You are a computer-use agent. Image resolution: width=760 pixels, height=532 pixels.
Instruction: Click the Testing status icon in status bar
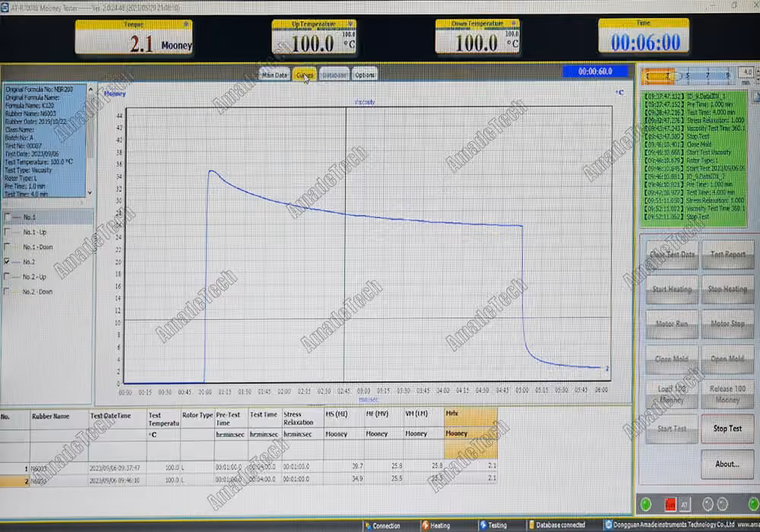(x=483, y=526)
